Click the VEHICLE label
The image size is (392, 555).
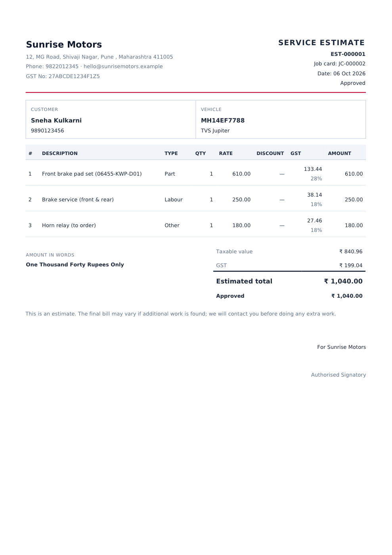211,109
